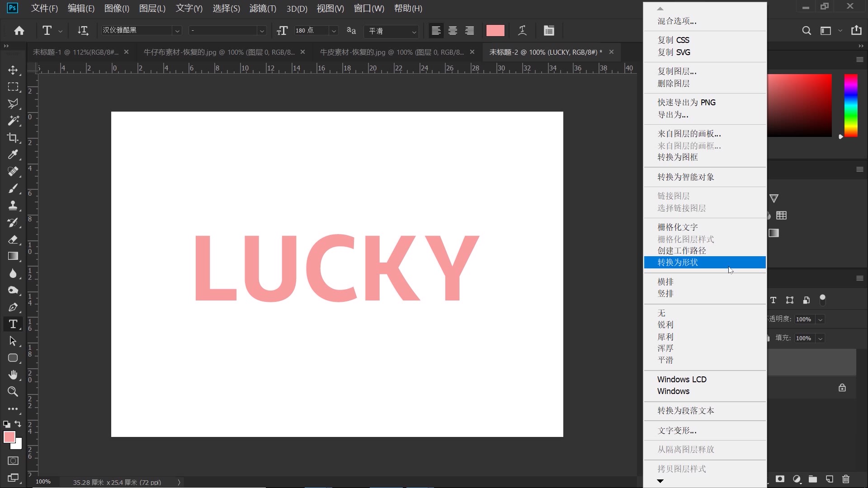Open the font family dropdown
This screenshot has height=488, width=868.
177,31
